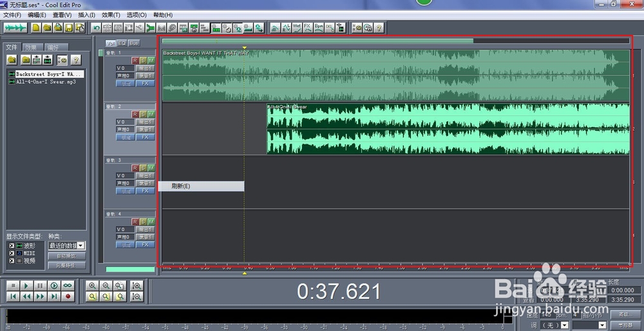Click the fast forward button
Image resolution: width=644 pixels, height=331 pixels.
point(40,296)
